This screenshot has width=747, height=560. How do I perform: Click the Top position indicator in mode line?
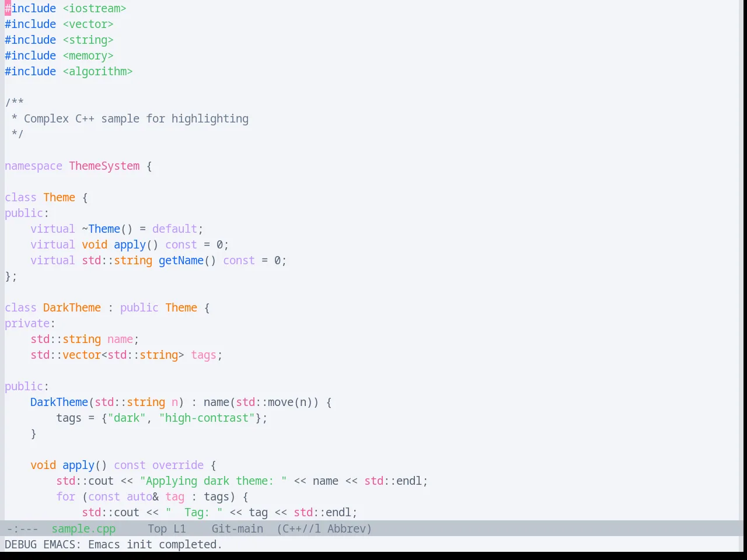click(x=157, y=528)
